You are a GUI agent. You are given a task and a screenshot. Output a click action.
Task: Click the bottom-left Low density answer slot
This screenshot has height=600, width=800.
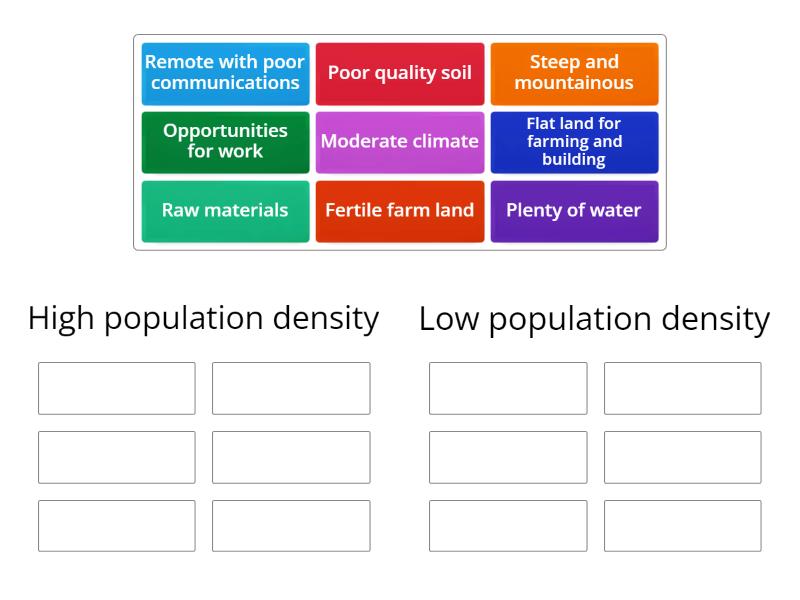(508, 525)
